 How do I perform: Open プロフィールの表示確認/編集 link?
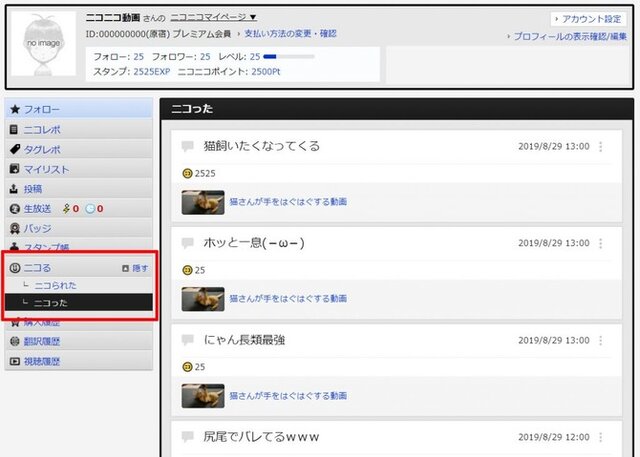click(x=570, y=36)
